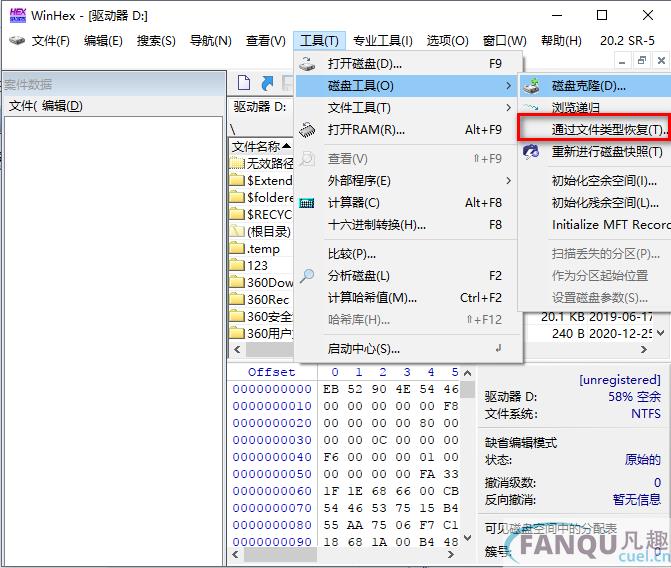Click hex offset 0000000050
Image resolution: width=671 pixels, height=568 pixels.
point(272,474)
